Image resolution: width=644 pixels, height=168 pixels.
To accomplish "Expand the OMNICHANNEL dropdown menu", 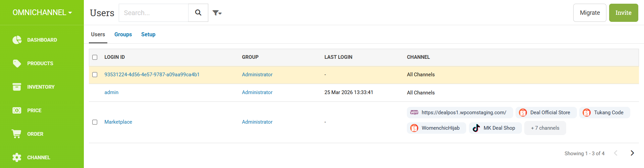I will pos(42,13).
